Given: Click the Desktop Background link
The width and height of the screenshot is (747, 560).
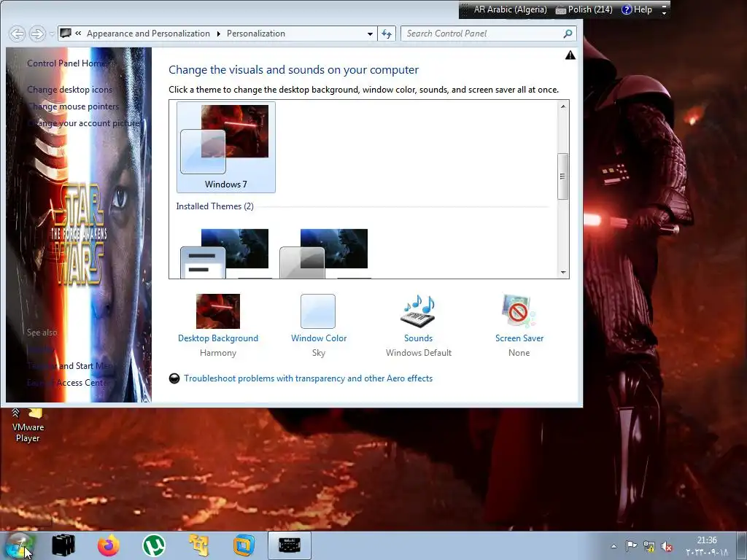Looking at the screenshot, I should tap(218, 338).
